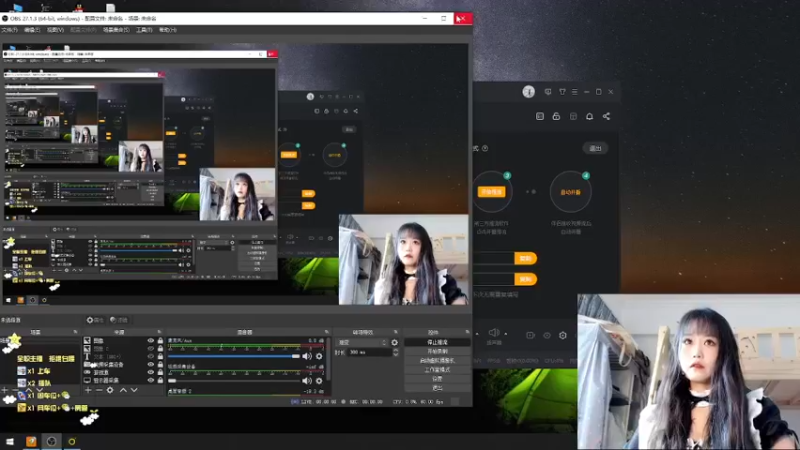Viewport: 800px width, 450px height.
Task: Open 设置 from the OBS controls dock
Action: [437, 379]
